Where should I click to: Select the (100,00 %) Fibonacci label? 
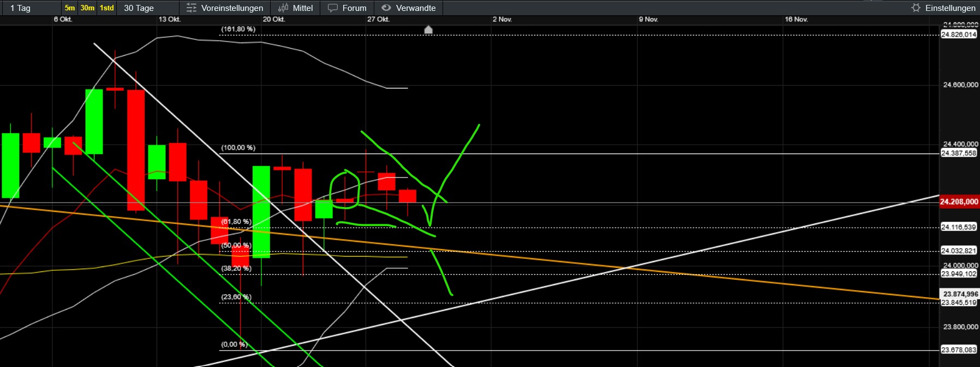point(238,147)
